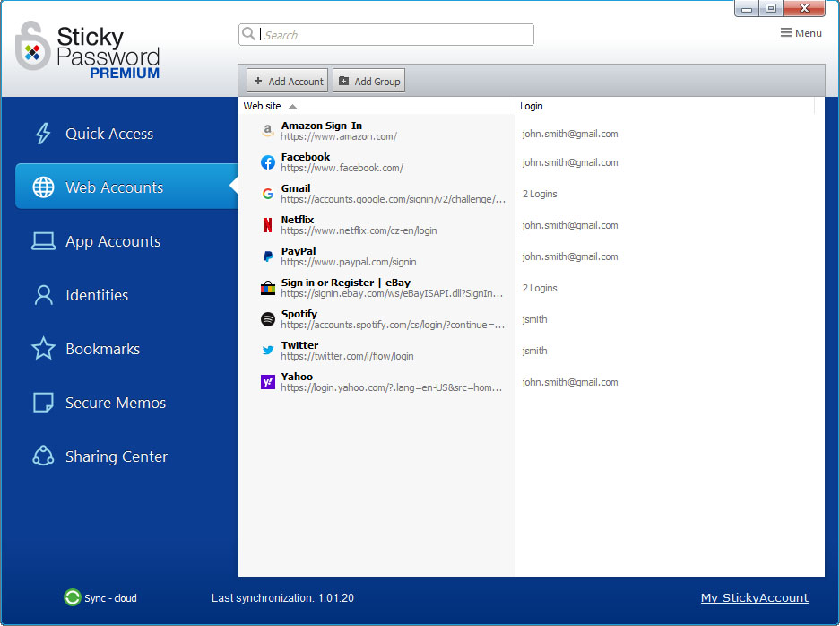Open Quick Access section

(109, 134)
